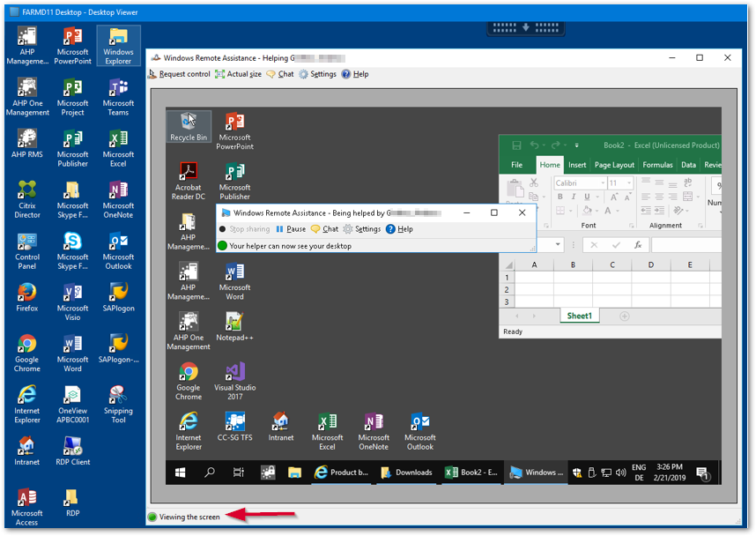This screenshot has height=536, width=756.
Task: Open Microsoft OneNote icon on outer desktop
Action: point(118,200)
